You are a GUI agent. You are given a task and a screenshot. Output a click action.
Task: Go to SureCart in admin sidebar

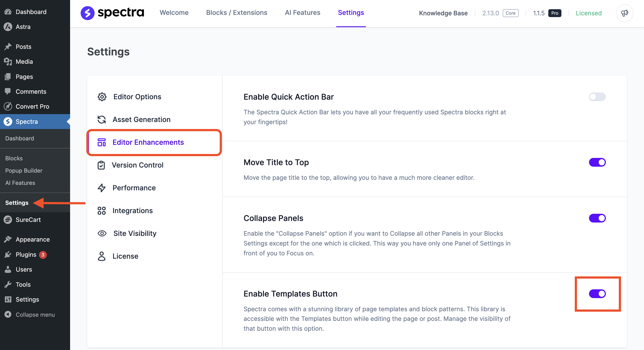tap(28, 219)
